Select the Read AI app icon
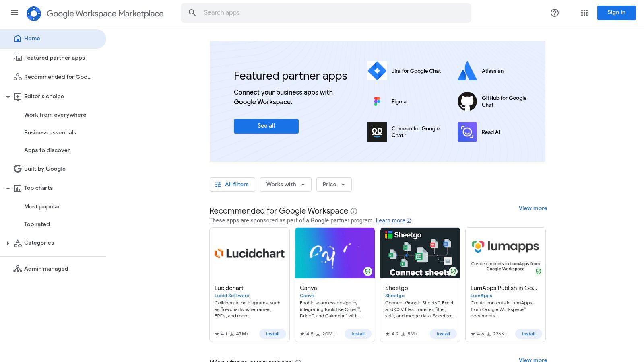The height and width of the screenshot is (362, 644). 467,132
